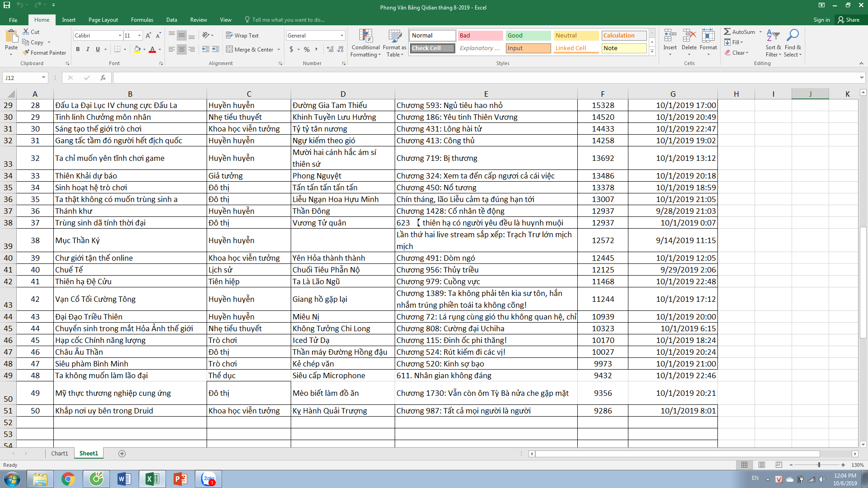Open the Chart1 sheet tab
Image resolution: width=868 pixels, height=488 pixels.
click(59, 454)
